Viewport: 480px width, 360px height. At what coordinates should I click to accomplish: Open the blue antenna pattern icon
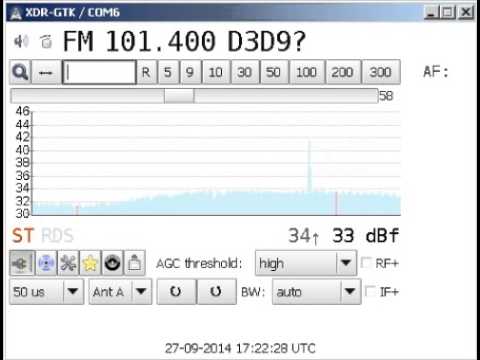coord(46,263)
